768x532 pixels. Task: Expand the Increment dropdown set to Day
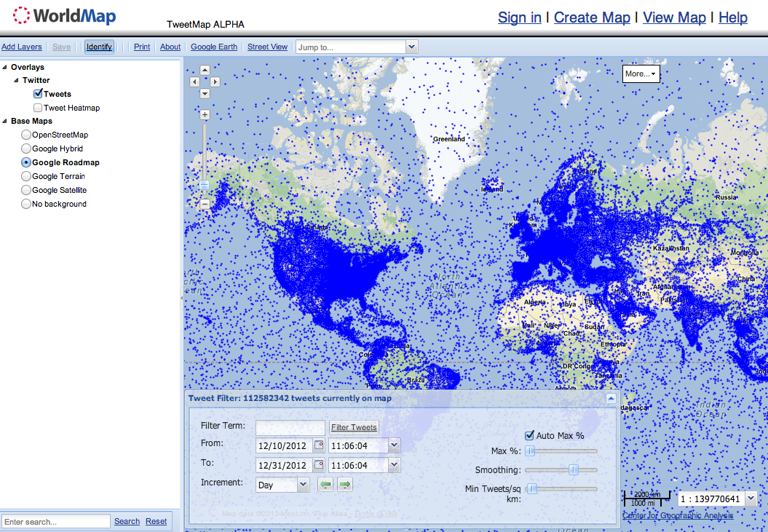coord(304,485)
